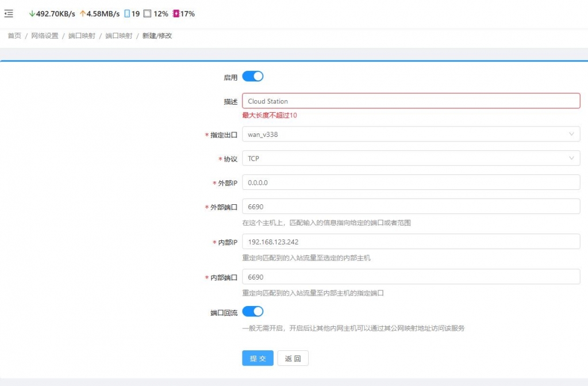Click the green download speed arrow

32,14
